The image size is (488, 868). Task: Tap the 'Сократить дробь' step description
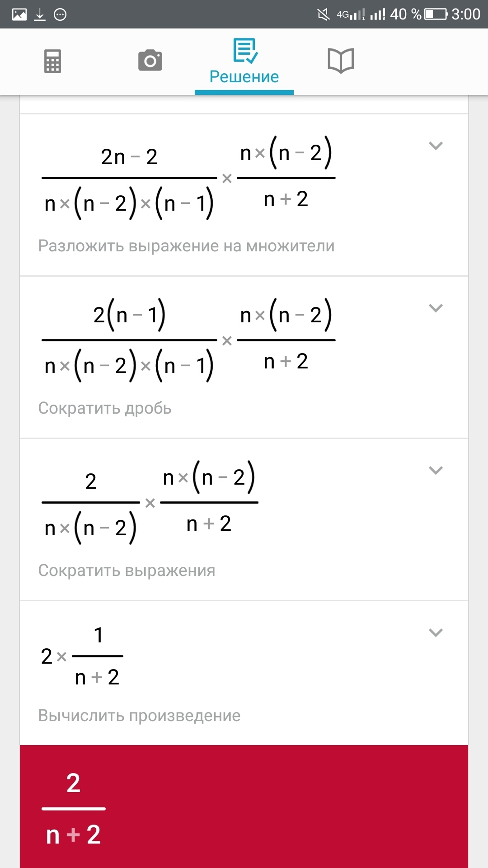[105, 408]
